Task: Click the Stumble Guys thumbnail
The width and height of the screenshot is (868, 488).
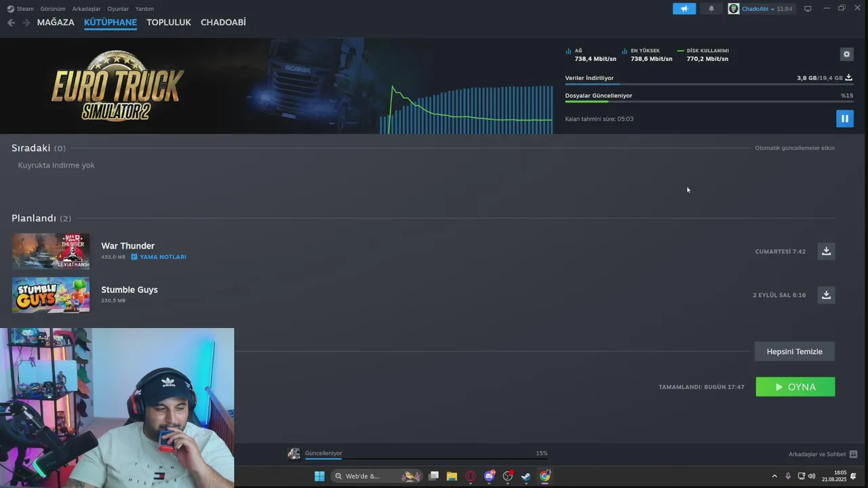Action: pyautogui.click(x=51, y=295)
